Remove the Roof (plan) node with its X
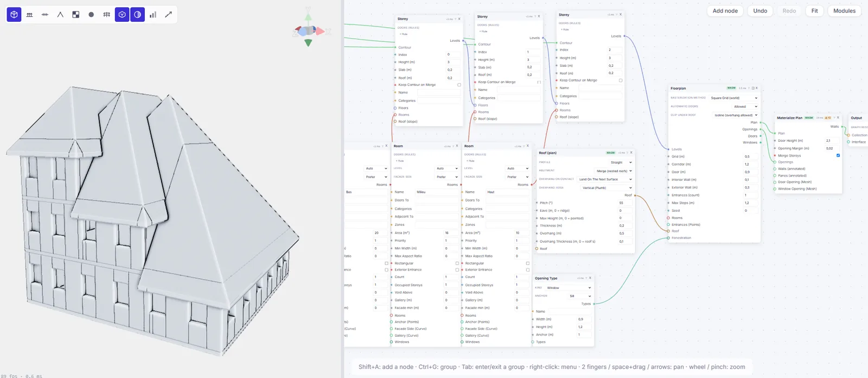The image size is (868, 378). pyautogui.click(x=631, y=153)
